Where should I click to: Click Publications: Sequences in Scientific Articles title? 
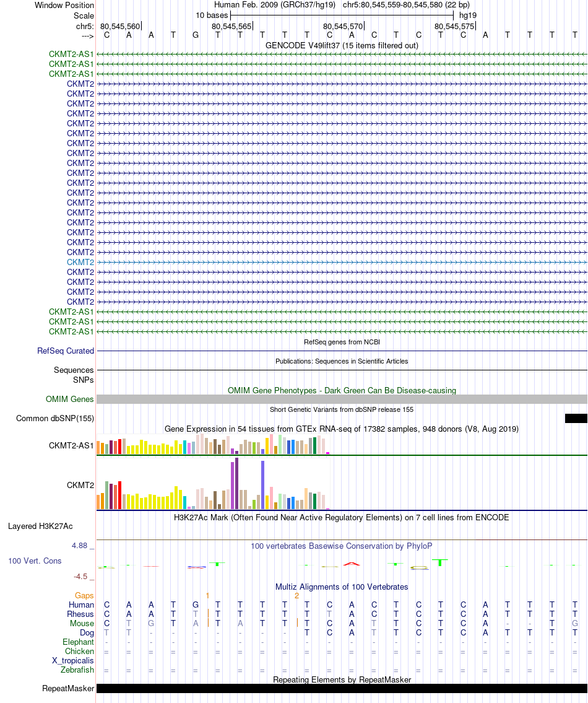coord(342,361)
